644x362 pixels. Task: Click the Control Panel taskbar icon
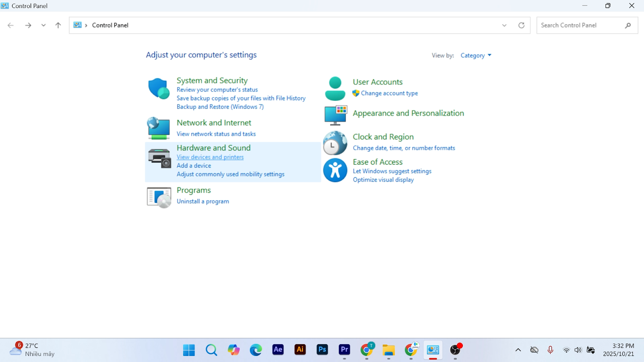(433, 350)
